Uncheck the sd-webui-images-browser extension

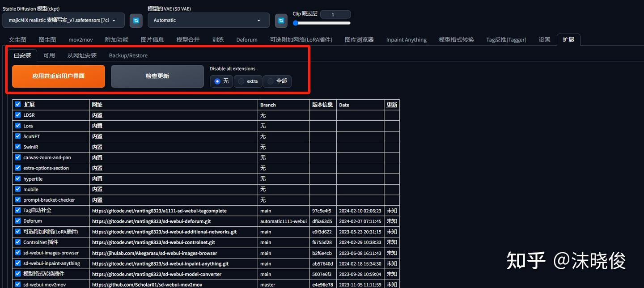pyautogui.click(x=17, y=253)
